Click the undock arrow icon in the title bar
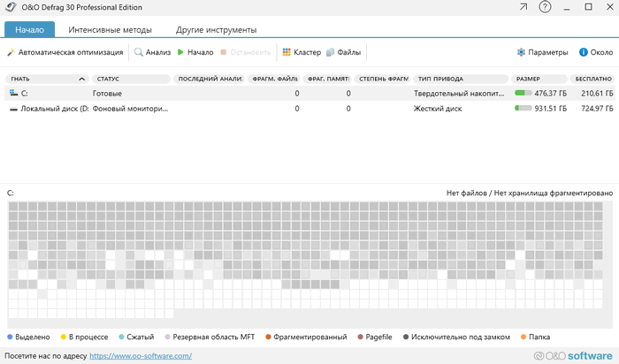The height and width of the screenshot is (364, 619). tap(523, 7)
